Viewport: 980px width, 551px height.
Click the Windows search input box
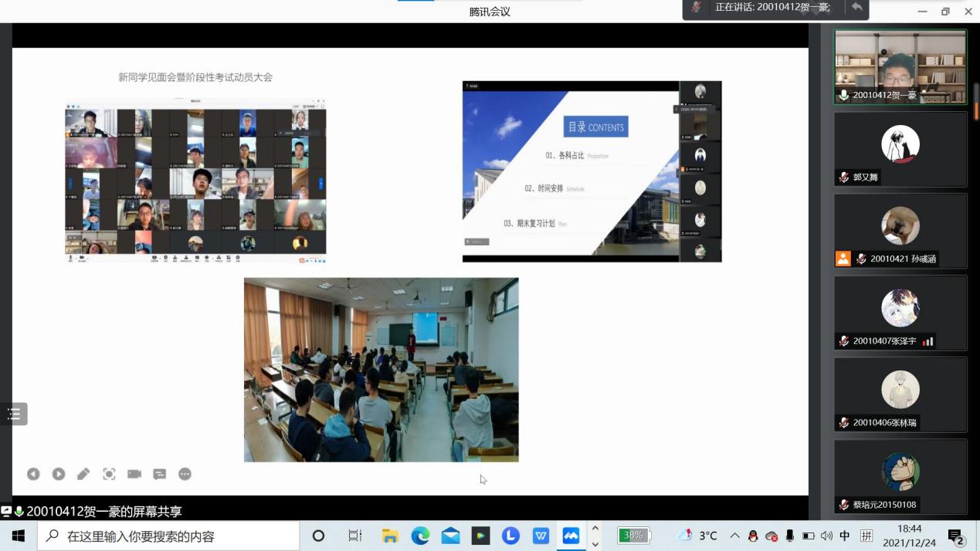pos(170,536)
